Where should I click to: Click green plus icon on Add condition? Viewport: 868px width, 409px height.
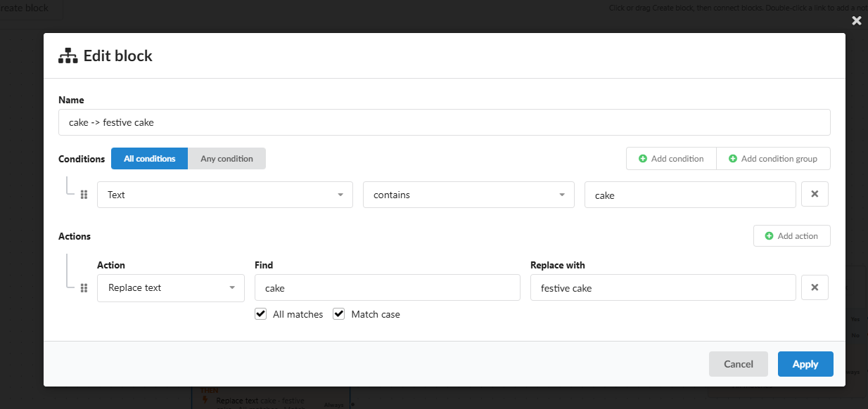point(642,159)
